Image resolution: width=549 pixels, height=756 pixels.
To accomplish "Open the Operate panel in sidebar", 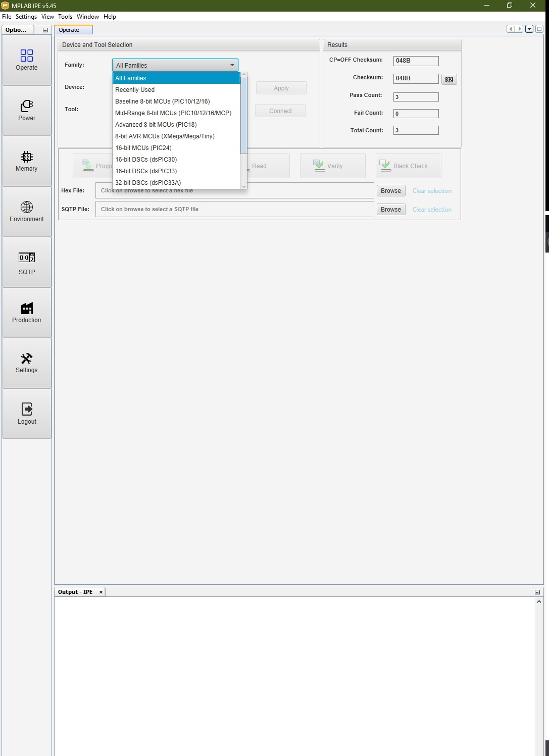I will [27, 60].
